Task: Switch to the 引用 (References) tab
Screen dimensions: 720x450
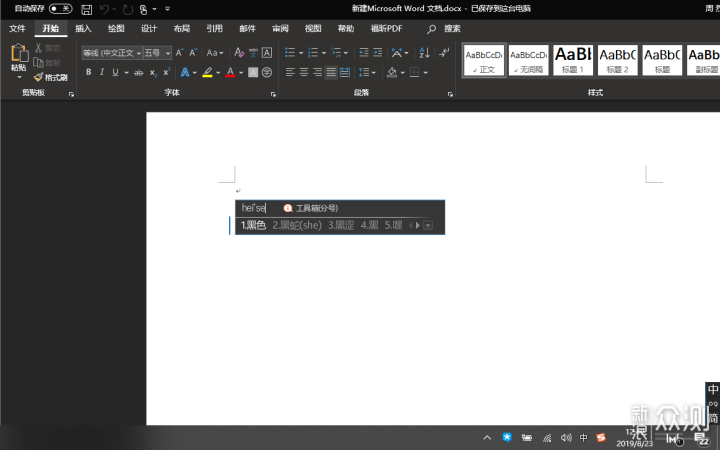Action: click(x=214, y=28)
